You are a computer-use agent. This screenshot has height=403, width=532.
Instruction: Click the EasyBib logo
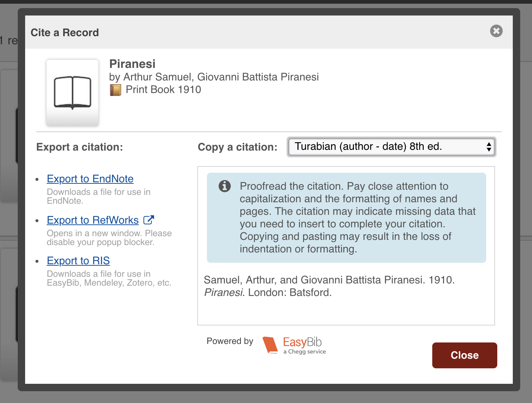(294, 345)
